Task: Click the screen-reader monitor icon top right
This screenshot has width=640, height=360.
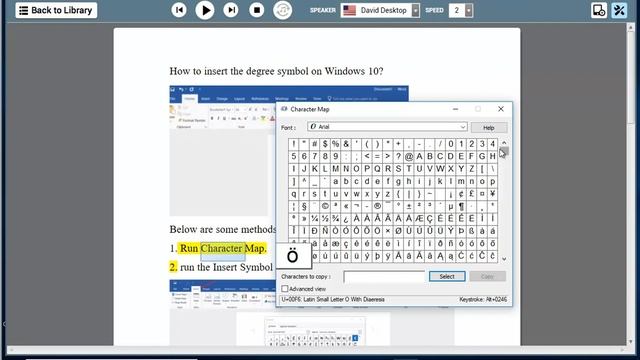Action: pos(599,10)
